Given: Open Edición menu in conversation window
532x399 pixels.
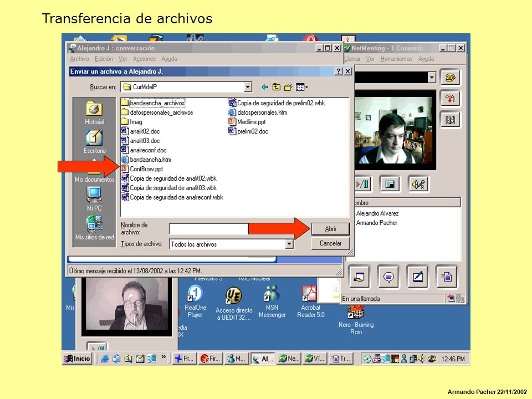Looking at the screenshot, I should click(x=104, y=59).
